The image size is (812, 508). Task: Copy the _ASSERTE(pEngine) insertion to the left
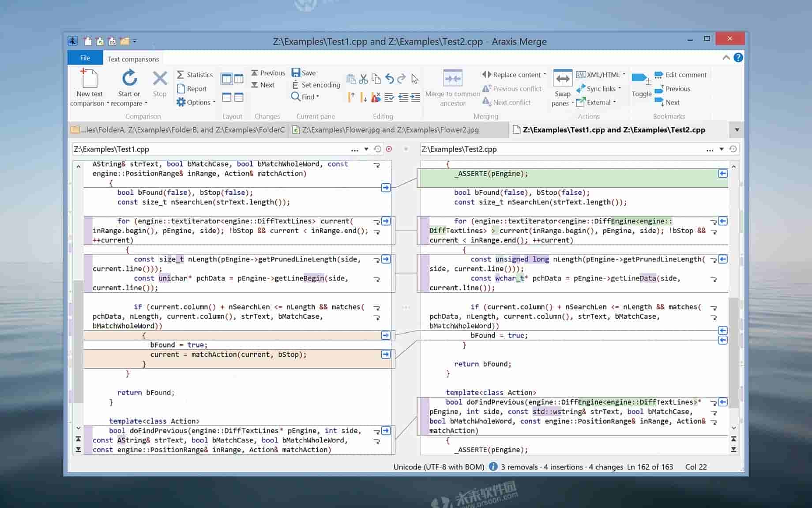(722, 174)
